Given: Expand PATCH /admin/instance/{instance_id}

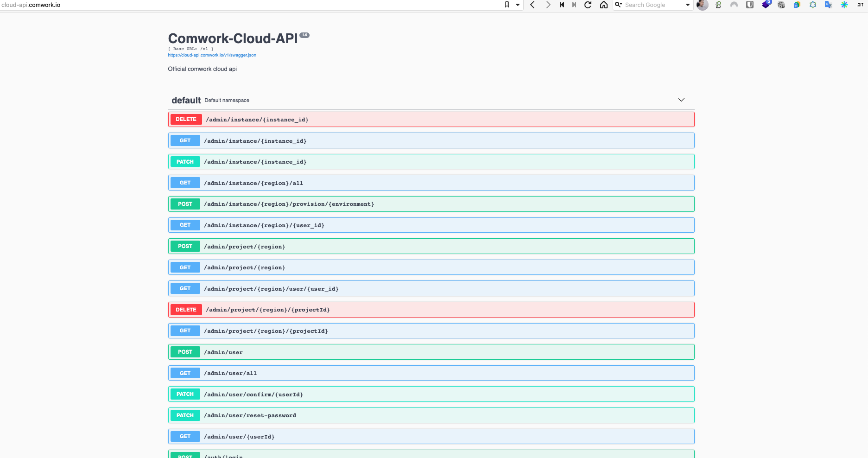Looking at the screenshot, I should (x=431, y=162).
